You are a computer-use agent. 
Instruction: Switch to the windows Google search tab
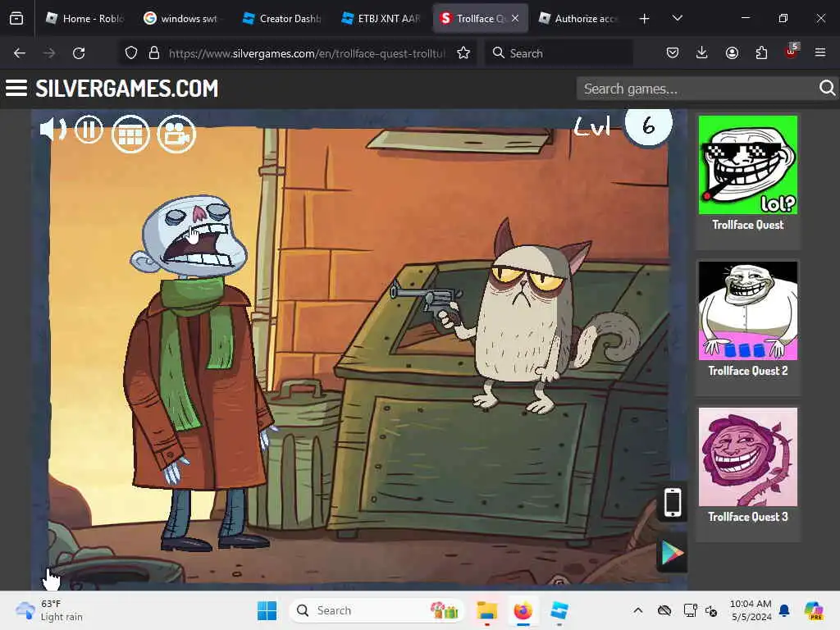(182, 18)
